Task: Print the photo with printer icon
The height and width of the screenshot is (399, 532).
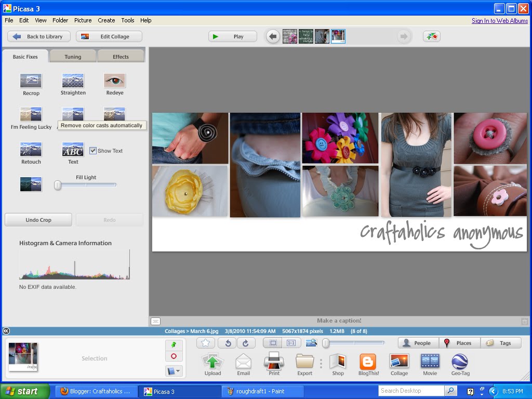Action: (274, 361)
